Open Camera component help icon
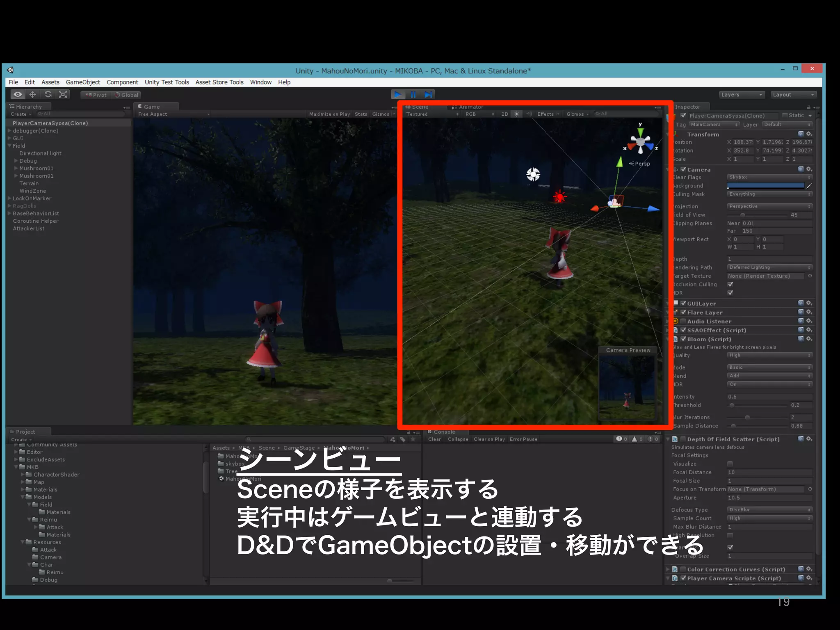 [x=801, y=169]
